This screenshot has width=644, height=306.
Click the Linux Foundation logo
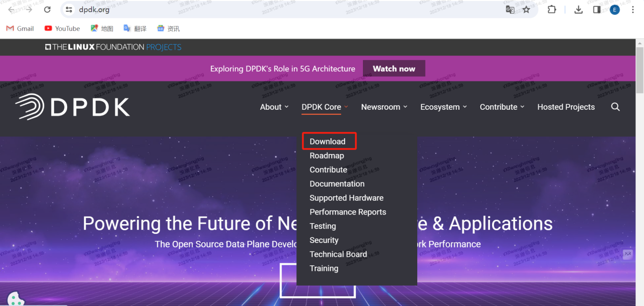pyautogui.click(x=113, y=47)
